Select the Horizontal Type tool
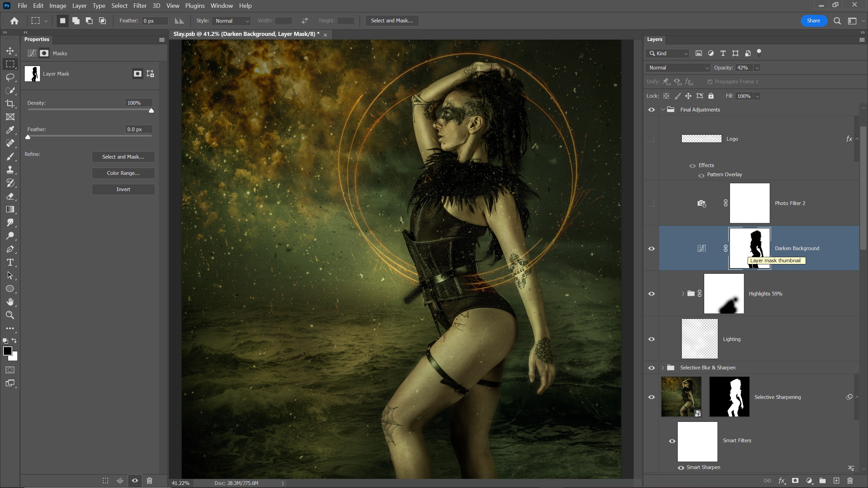This screenshot has height=488, width=868. [10, 262]
